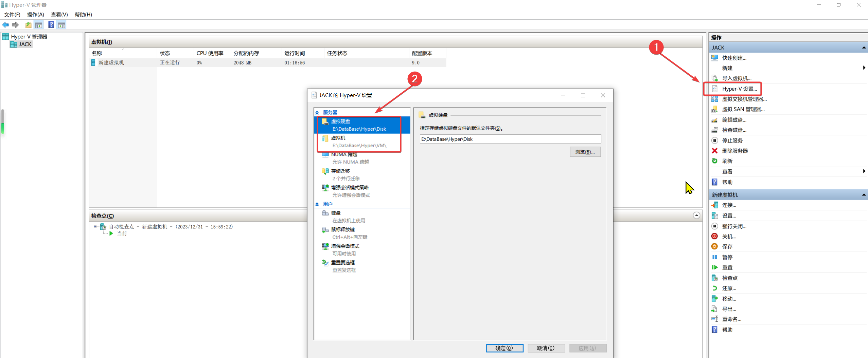This screenshot has width=868, height=358.
Task: Select the 键盘 user setting
Action: tap(362, 217)
